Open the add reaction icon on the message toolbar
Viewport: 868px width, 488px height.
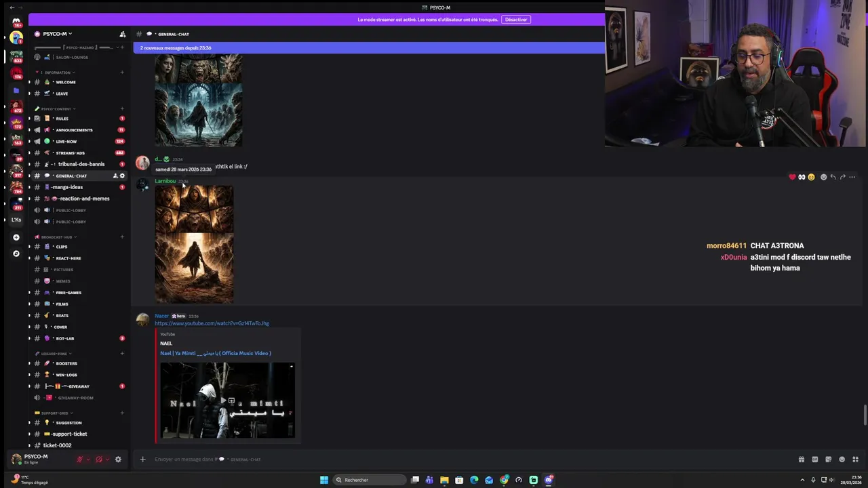823,177
